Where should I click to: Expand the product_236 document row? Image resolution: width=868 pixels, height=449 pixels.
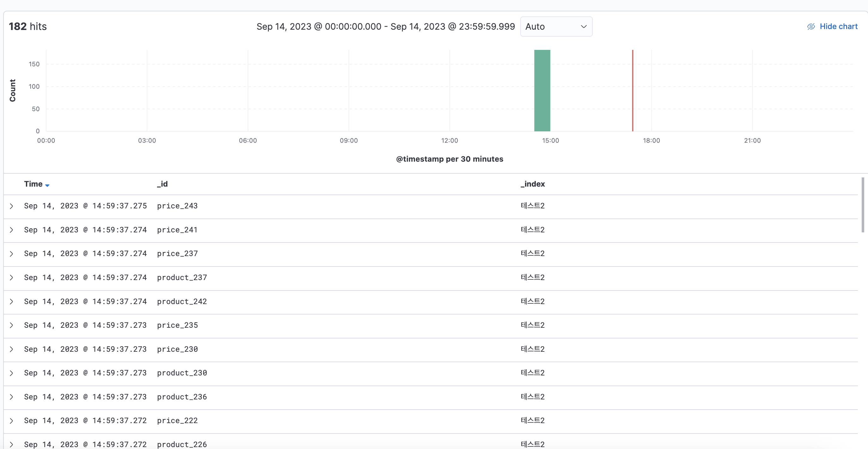[11, 397]
